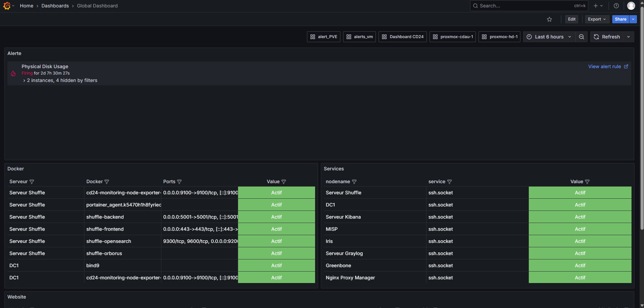Click Actif value for bind9 row
Image resolution: width=644 pixels, height=308 pixels.
[277, 265]
